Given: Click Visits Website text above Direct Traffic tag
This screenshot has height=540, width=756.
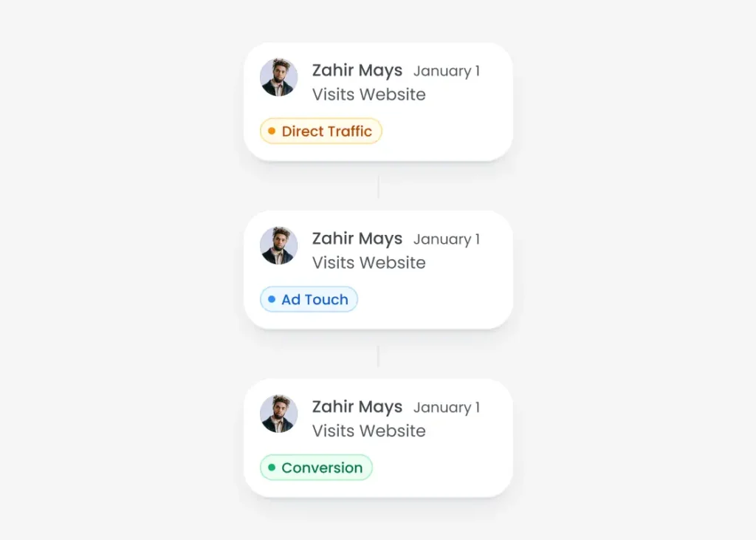Looking at the screenshot, I should tap(369, 95).
